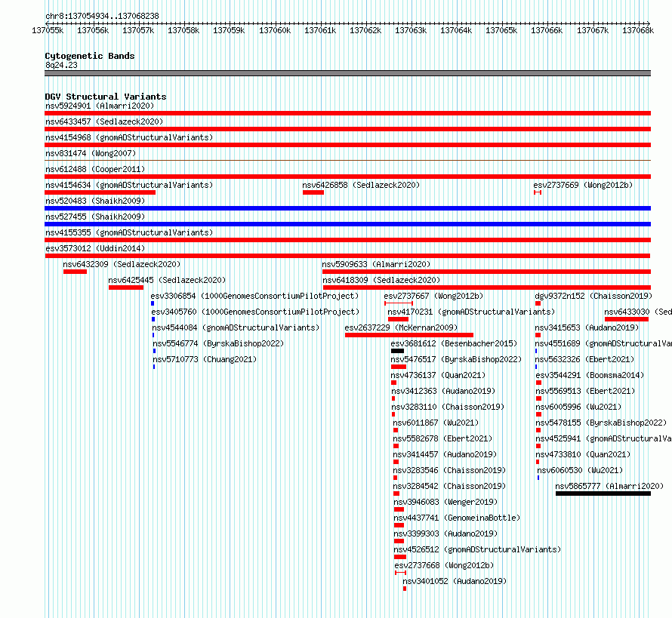Open variant nsv3399303 (Audano2019) label

coord(445,533)
